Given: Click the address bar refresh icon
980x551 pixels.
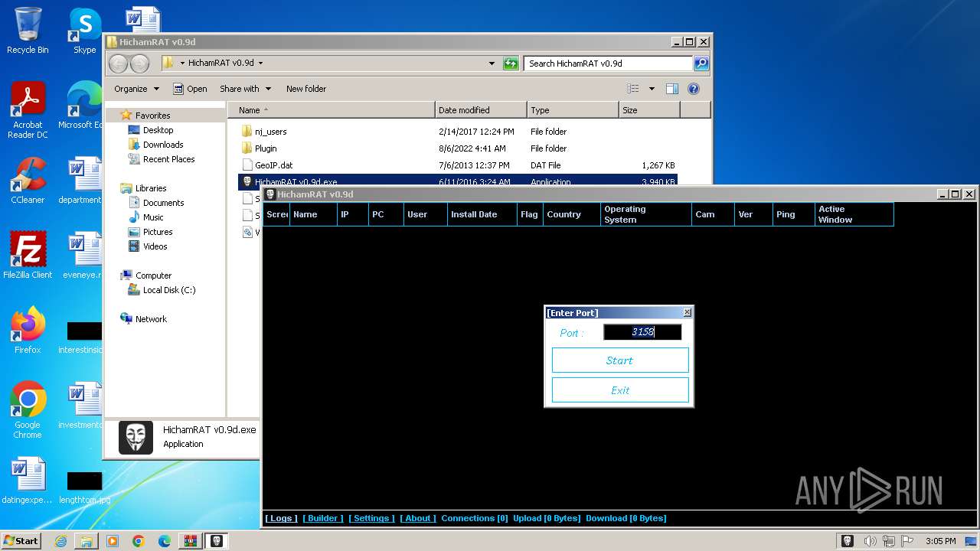Looking at the screenshot, I should [511, 64].
